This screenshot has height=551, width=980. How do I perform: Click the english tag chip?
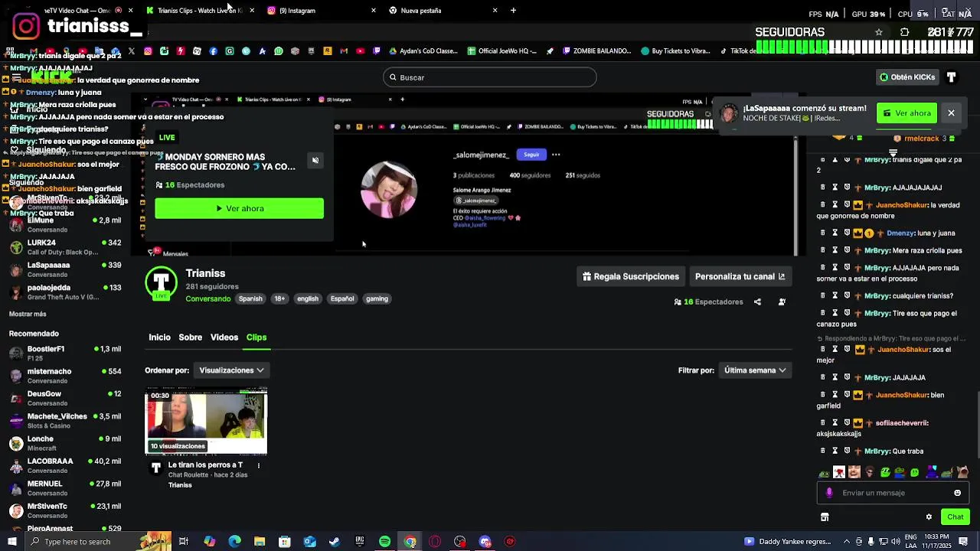click(308, 299)
